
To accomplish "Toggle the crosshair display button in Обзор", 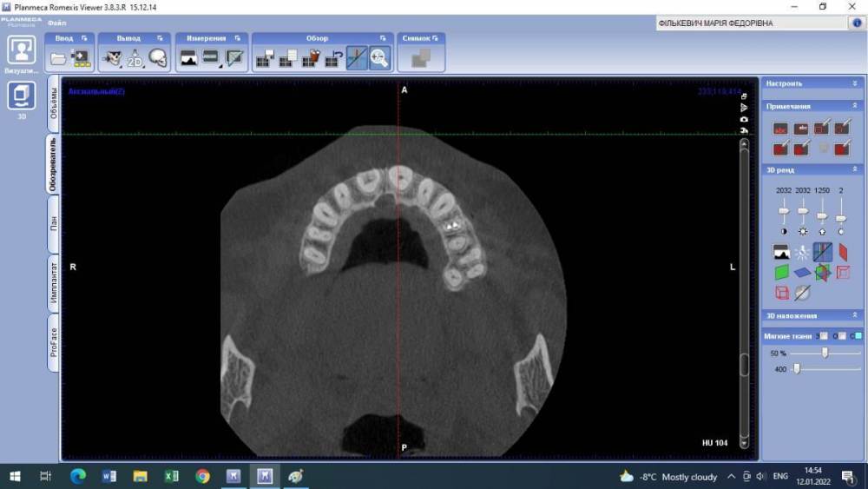I will point(357,58).
